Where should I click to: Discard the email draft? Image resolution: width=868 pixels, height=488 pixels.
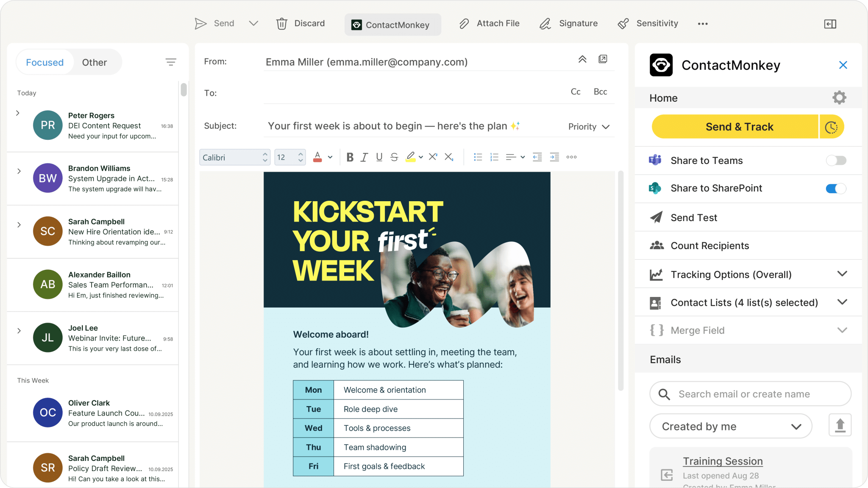pyautogui.click(x=300, y=24)
